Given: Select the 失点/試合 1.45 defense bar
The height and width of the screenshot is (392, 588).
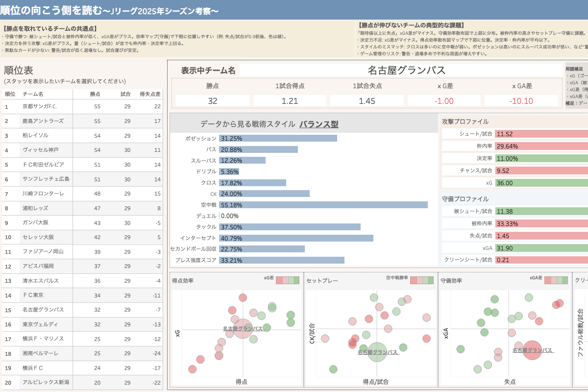Looking at the screenshot, I should [x=541, y=236].
